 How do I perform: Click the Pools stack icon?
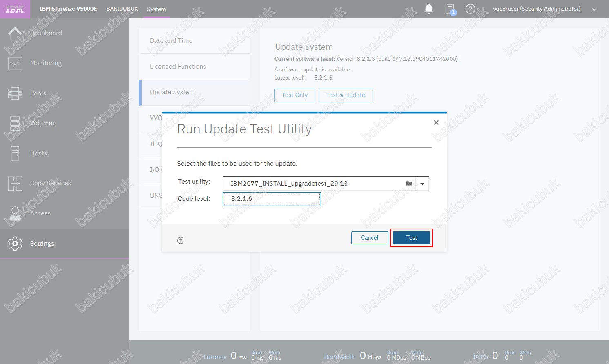tap(15, 93)
